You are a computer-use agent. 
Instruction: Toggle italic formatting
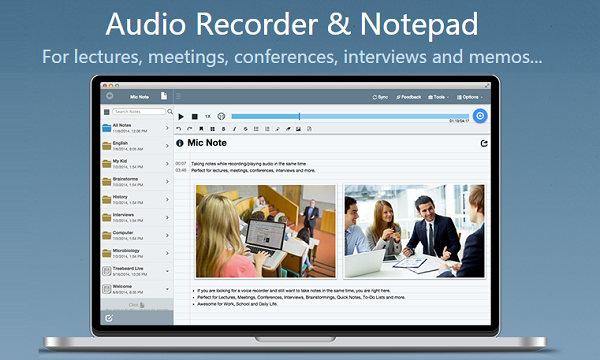(x=235, y=129)
